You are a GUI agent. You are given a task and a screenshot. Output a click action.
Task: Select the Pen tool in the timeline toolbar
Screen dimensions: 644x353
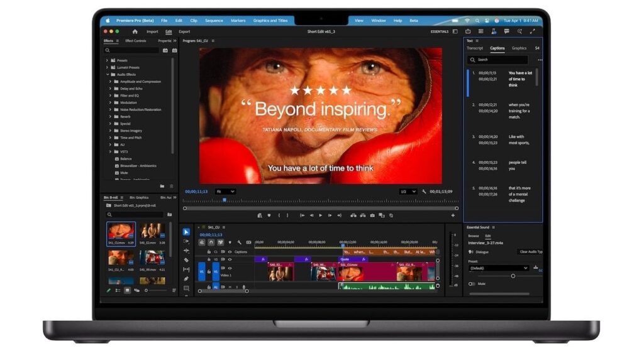(x=186, y=279)
